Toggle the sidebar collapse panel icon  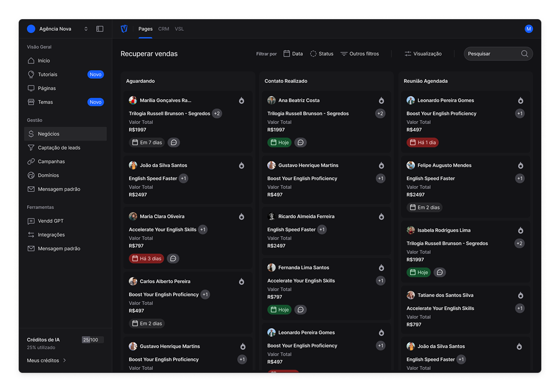[x=100, y=29]
